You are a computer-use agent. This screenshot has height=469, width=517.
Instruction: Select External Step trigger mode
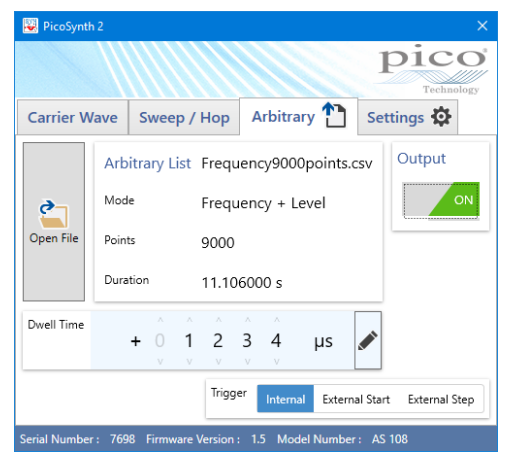pyautogui.click(x=441, y=399)
